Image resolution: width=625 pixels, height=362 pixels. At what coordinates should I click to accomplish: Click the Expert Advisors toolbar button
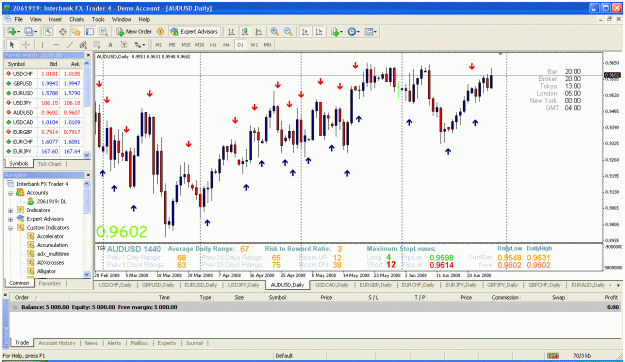point(194,31)
